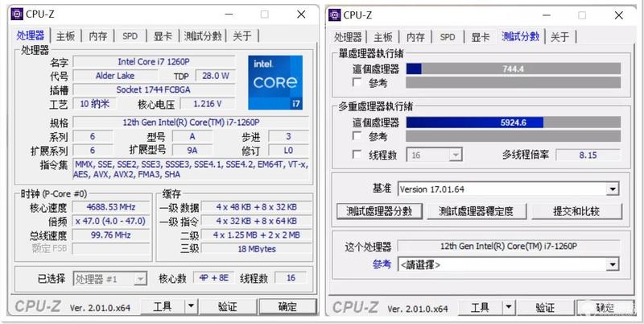Enable 參考 checkbox under multi-thread score
Image resolution: width=644 pixels, height=324 pixels.
tap(357, 136)
